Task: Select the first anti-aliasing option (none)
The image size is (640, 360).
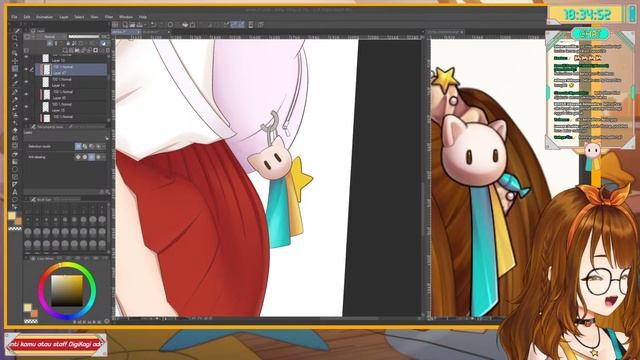Action: click(78, 157)
